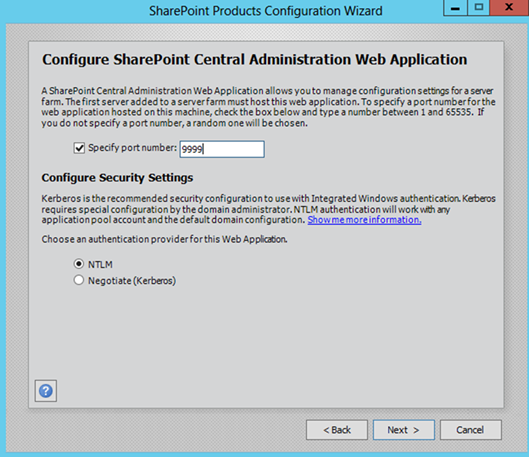Go to previous step with Back button

[337, 430]
